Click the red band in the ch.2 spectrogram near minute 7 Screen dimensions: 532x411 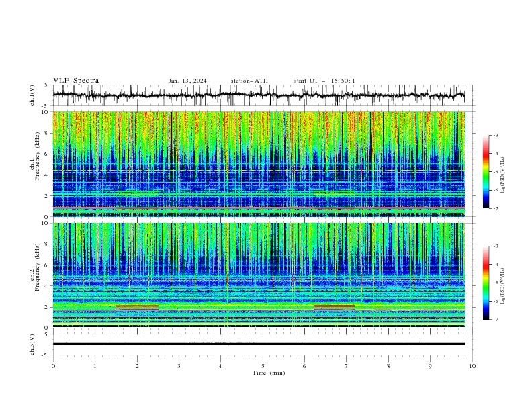pyautogui.click(x=335, y=306)
